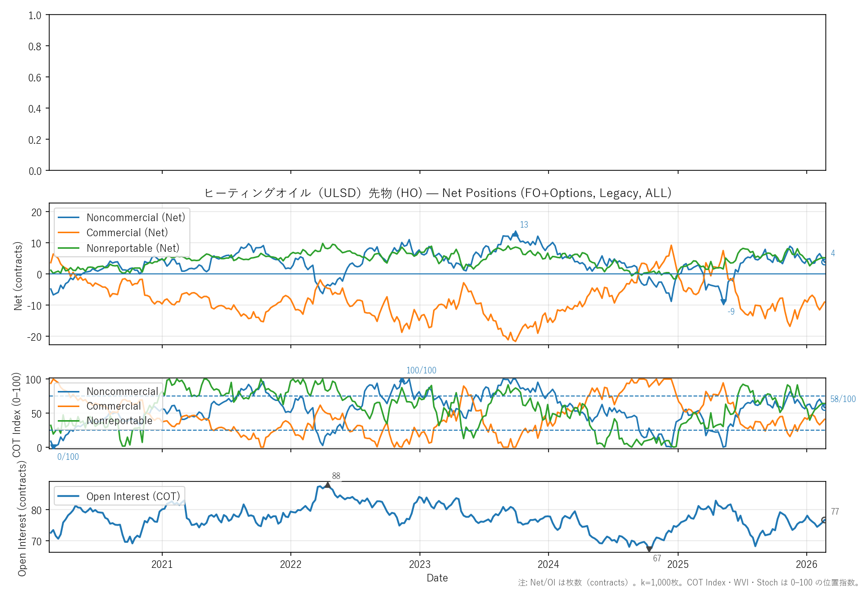Click the circle end marker on COT Index chart

pos(824,408)
